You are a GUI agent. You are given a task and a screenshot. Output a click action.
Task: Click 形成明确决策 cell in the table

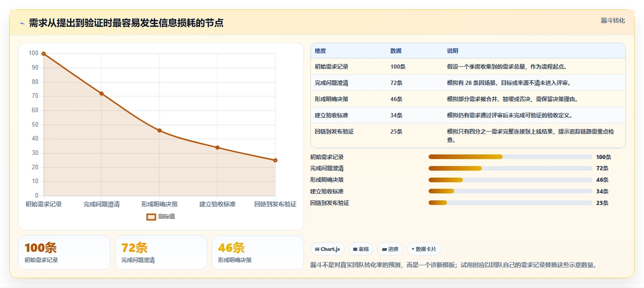331,99
